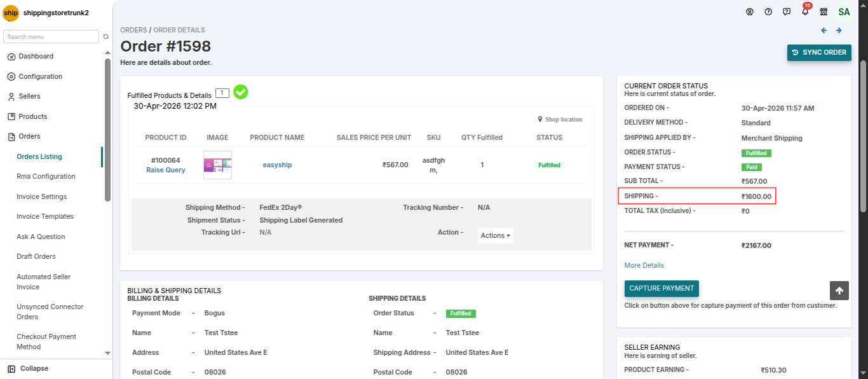Click the storefront icon in top bar
The height and width of the screenshot is (379, 868).
tap(824, 11)
